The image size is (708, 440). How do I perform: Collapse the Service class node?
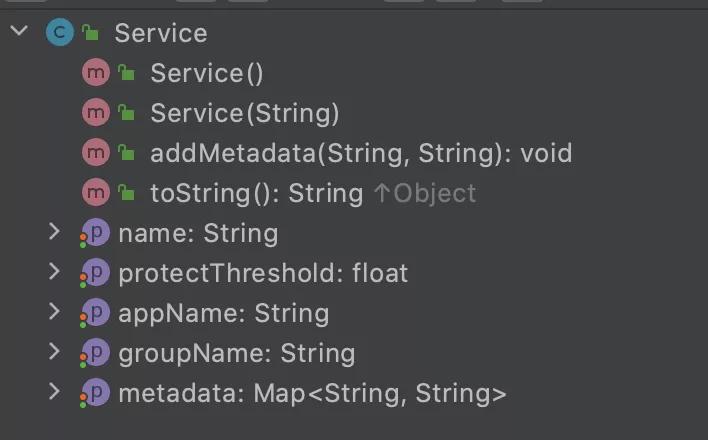(19, 32)
